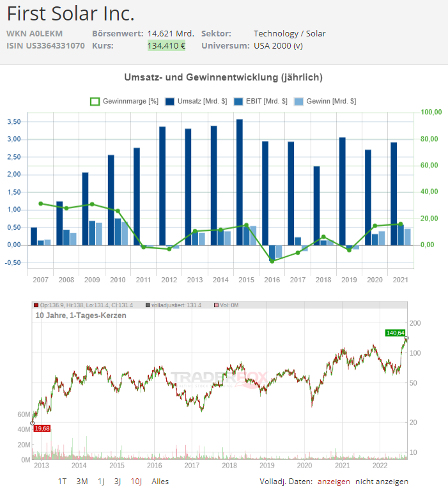Select the 1J time range

click(101, 482)
